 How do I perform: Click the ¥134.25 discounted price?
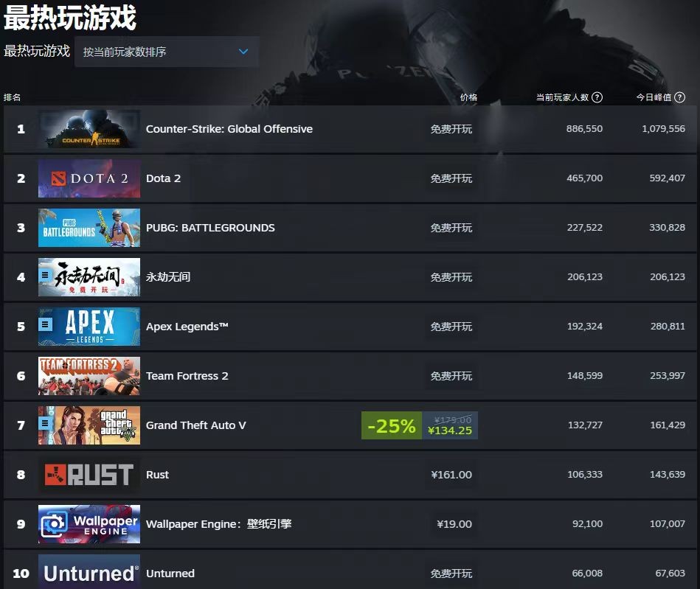449,431
